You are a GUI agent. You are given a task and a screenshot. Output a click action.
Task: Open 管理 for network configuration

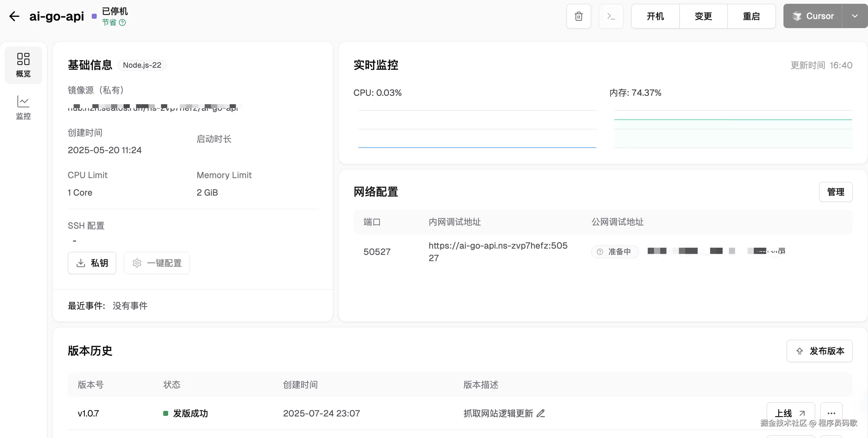pos(835,192)
